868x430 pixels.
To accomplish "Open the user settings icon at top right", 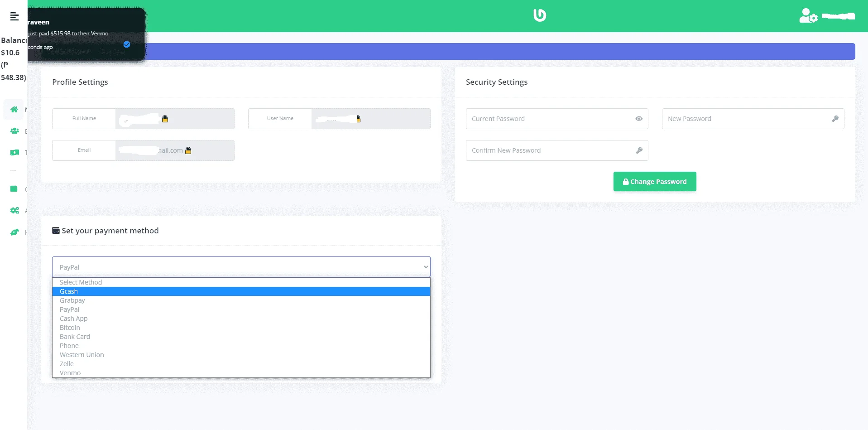I will (808, 15).
